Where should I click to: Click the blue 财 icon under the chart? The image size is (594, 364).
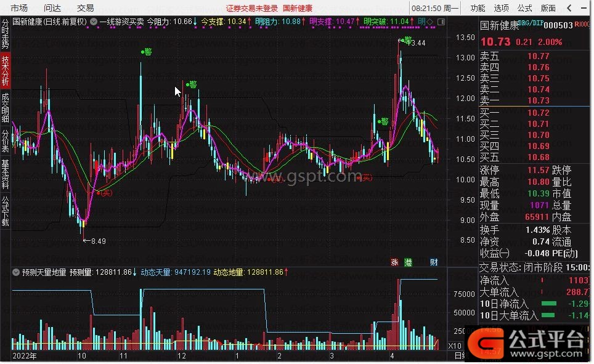pyautogui.click(x=434, y=262)
